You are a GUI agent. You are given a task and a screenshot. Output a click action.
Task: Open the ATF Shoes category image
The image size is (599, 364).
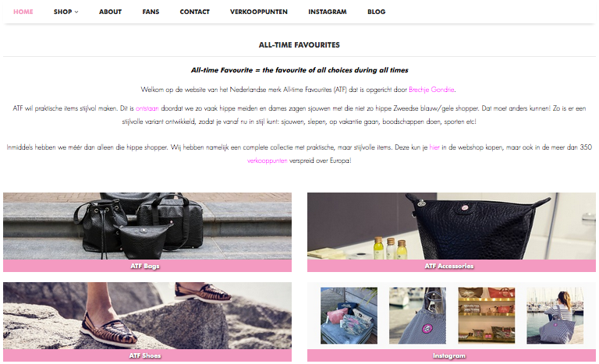(x=147, y=316)
